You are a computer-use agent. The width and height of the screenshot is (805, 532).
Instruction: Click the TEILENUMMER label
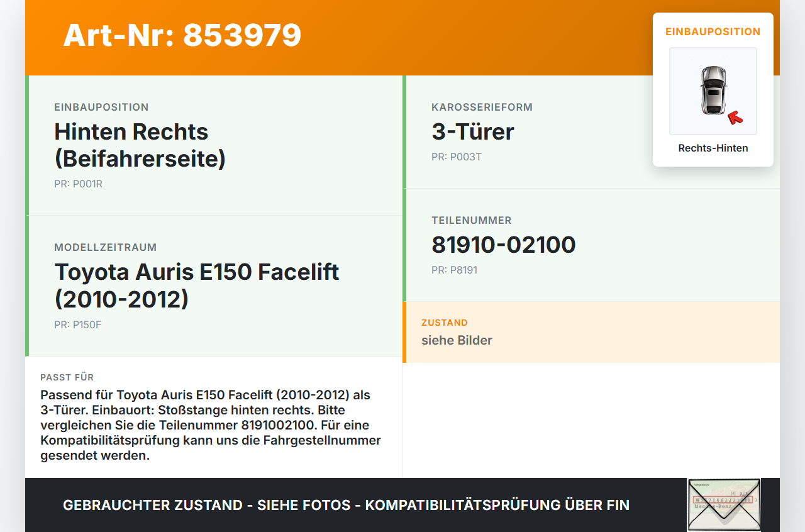(472, 221)
